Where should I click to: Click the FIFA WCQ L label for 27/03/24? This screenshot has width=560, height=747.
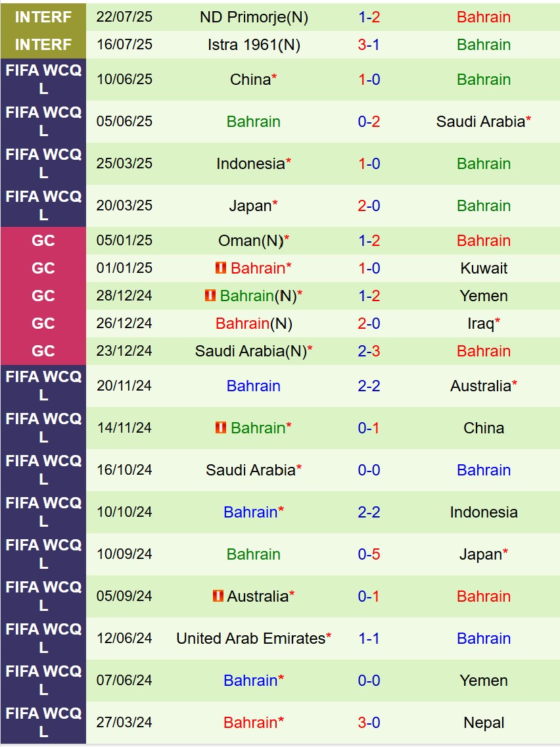43,723
